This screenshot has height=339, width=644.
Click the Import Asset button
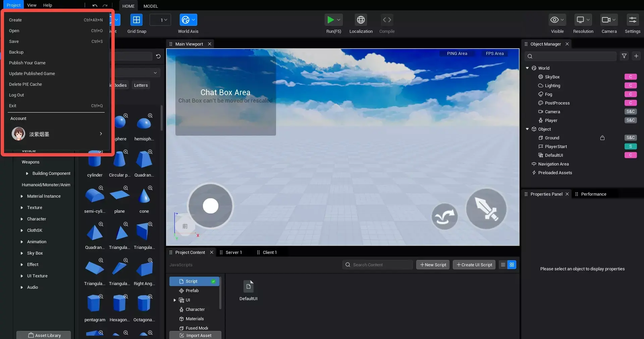[x=195, y=335]
